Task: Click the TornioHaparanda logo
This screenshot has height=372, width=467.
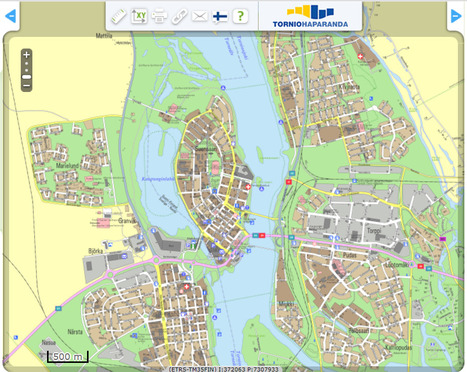Action: (310, 16)
